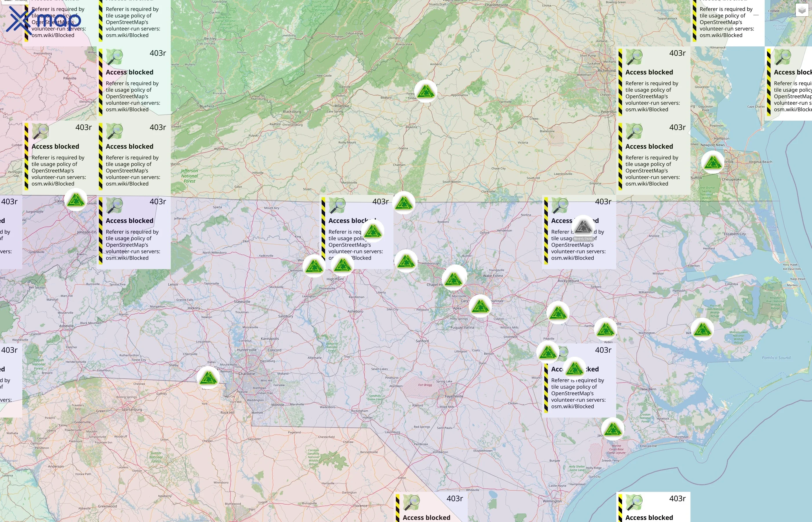This screenshot has width=812, height=522.
Task: Click the Fayetteville city label
Action: 454,396
